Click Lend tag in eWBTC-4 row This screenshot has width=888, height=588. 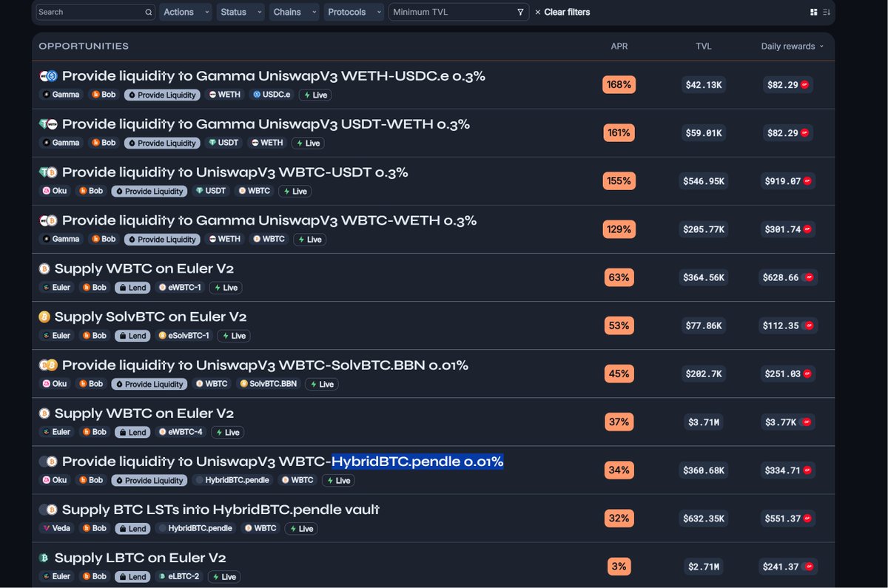(x=132, y=432)
